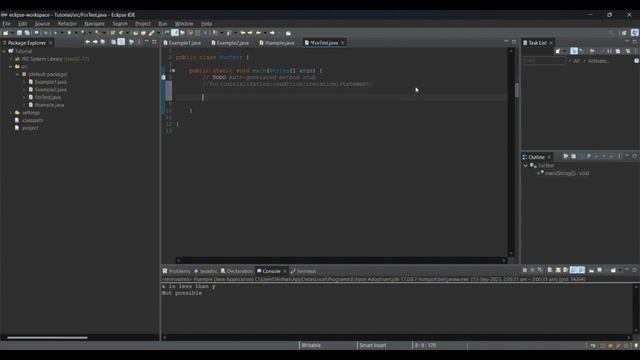This screenshot has height=360, width=640.
Task: Click the Find field in Task List
Action: pos(544,61)
